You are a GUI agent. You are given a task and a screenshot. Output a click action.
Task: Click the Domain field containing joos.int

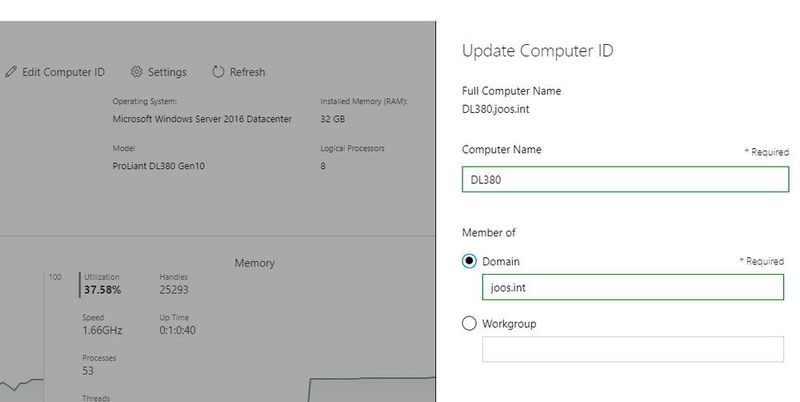pyautogui.click(x=633, y=287)
